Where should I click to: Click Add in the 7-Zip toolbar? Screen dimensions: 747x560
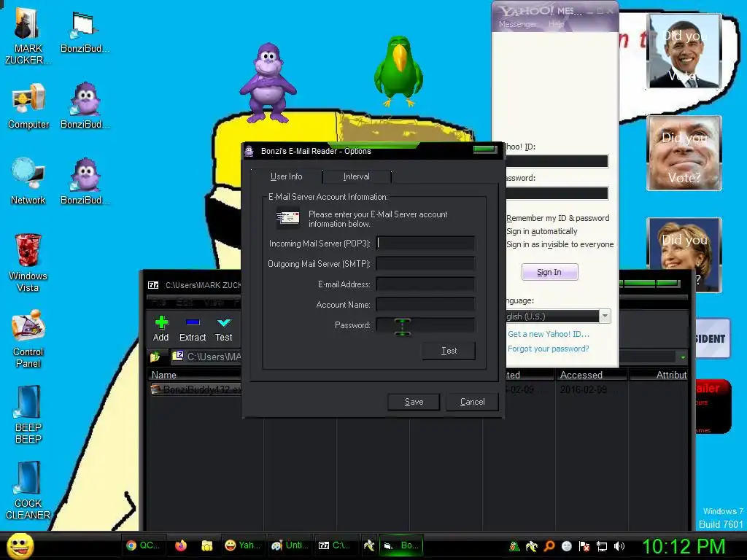pyautogui.click(x=161, y=329)
